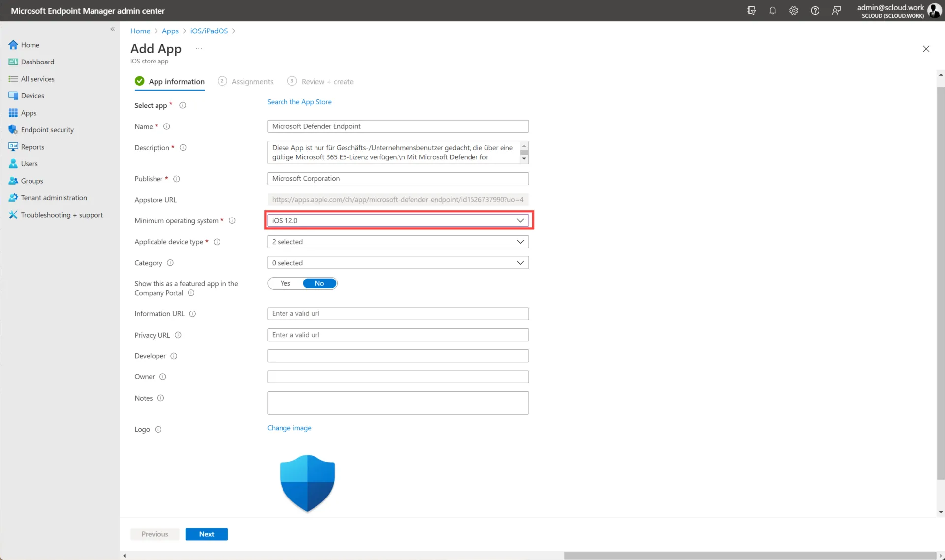Show info tooltip for Applicable device type
The image size is (945, 560).
click(217, 242)
